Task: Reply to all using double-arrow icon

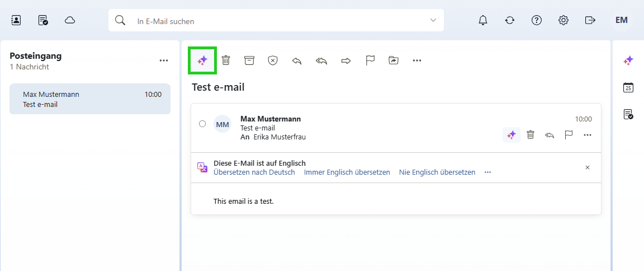Action: [321, 60]
